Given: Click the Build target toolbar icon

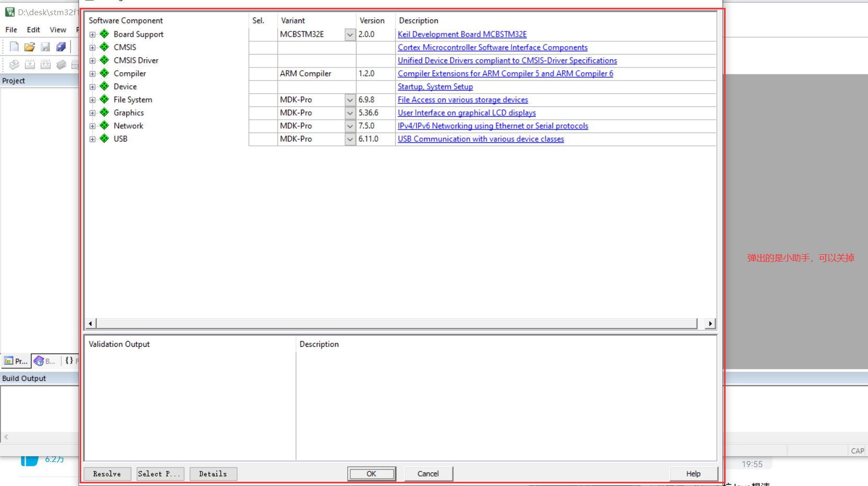Looking at the screenshot, I should click(30, 64).
